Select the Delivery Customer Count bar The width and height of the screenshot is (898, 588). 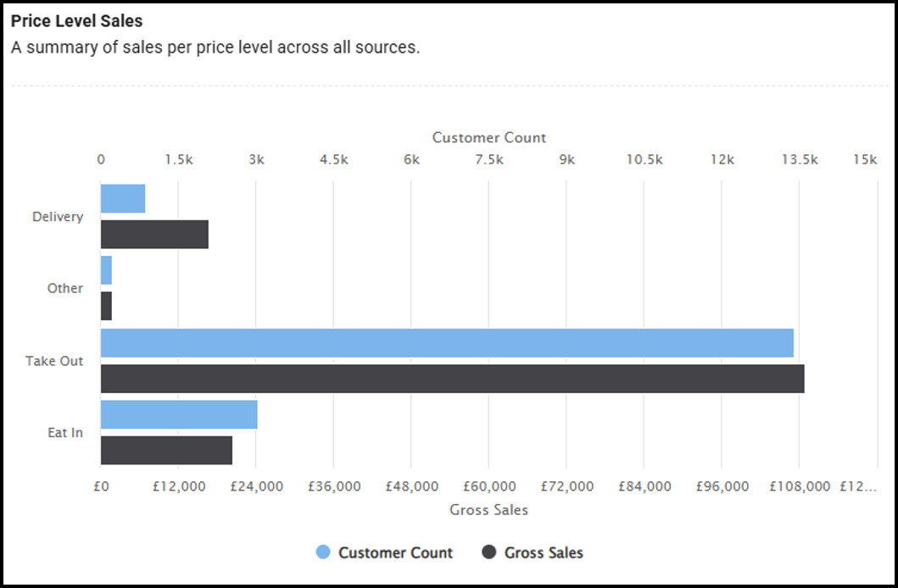click(x=123, y=198)
